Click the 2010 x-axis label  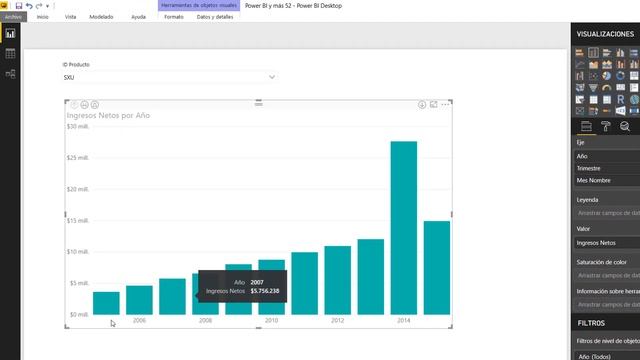pos(271,320)
